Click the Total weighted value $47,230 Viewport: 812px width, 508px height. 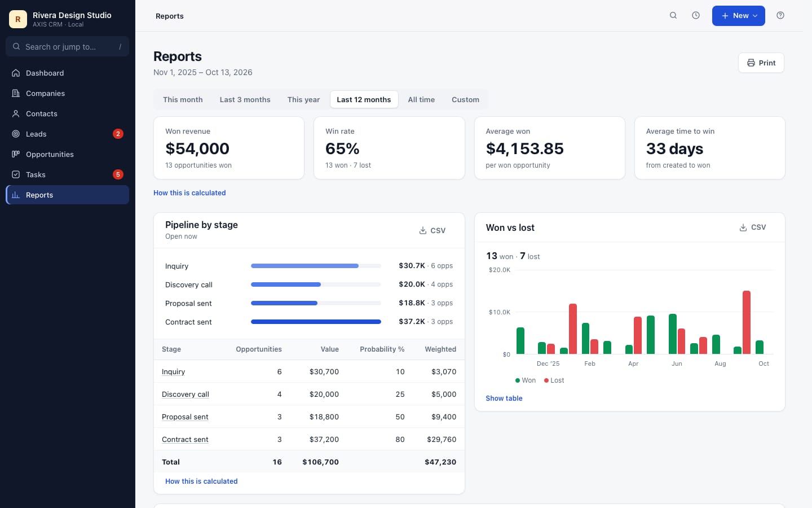pos(440,462)
